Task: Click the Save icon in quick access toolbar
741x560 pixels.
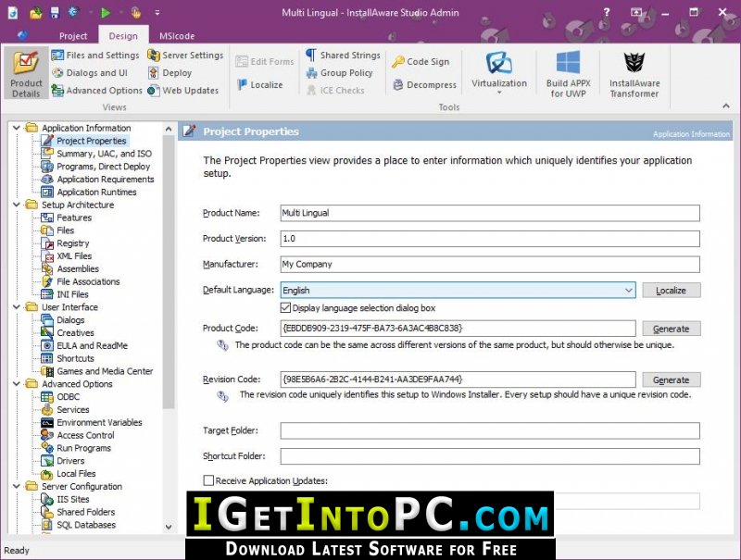Action: (55, 13)
